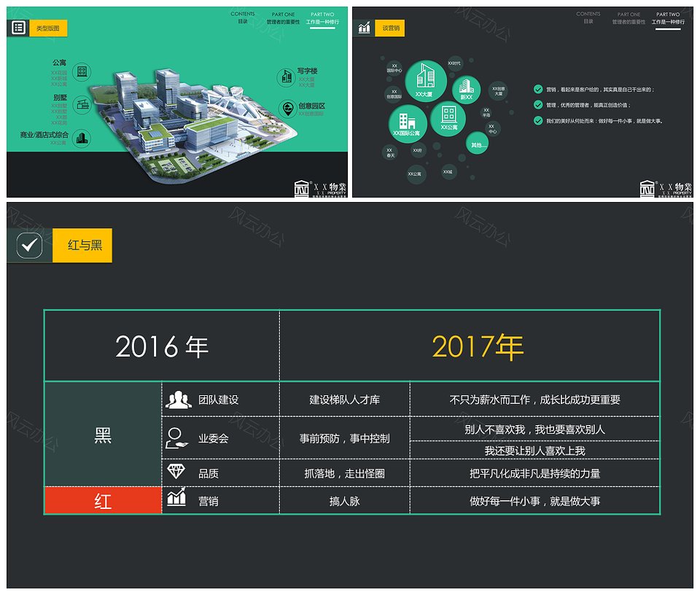Click 我还要让别人喜欢上我 text
Image resolution: width=700 pixels, height=595 pixels.
534,451
